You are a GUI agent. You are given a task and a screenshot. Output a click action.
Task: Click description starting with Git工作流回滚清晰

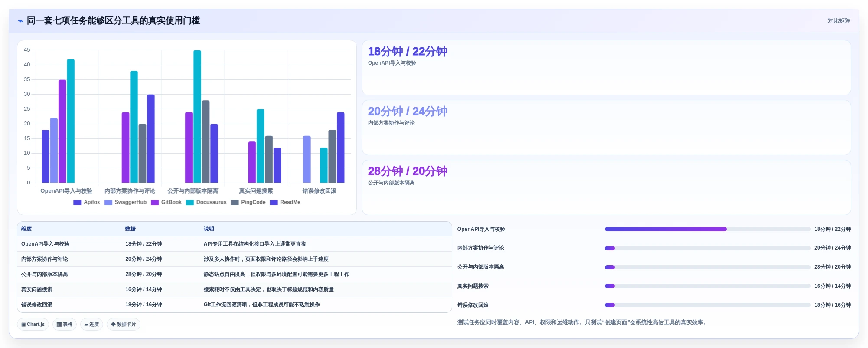pyautogui.click(x=262, y=305)
